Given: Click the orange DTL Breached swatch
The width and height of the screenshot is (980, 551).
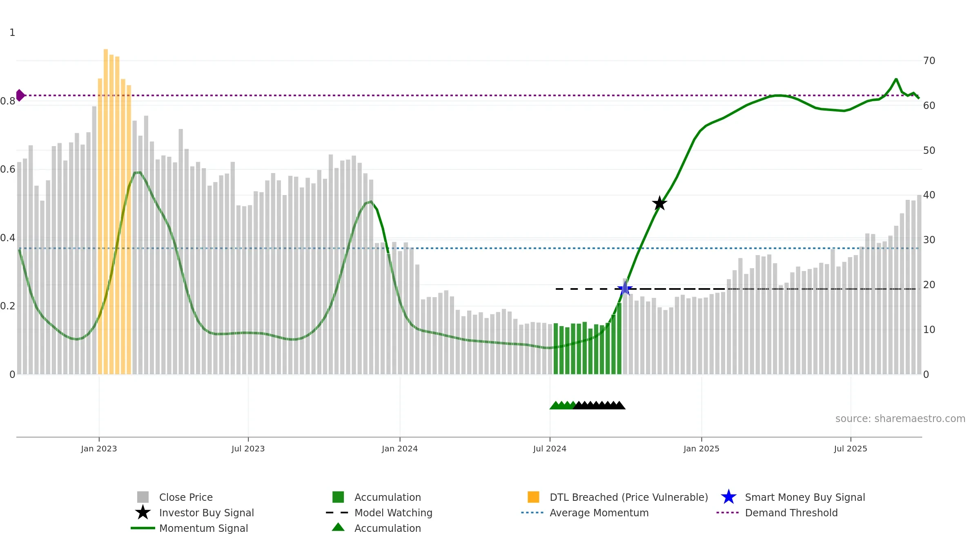Looking at the screenshot, I should [x=533, y=497].
